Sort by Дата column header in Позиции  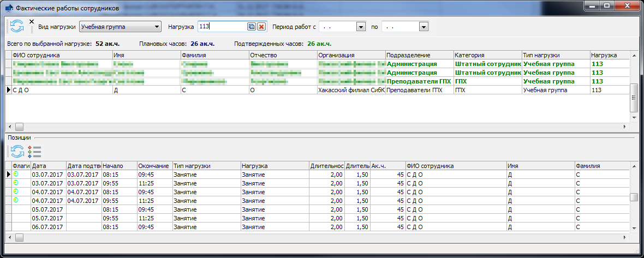point(49,166)
